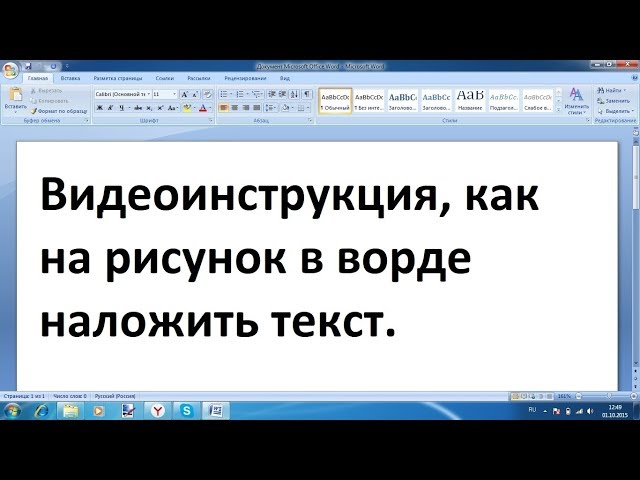Switch to the Ссылки tab
Screen dimensions: 640x480
click(164, 78)
